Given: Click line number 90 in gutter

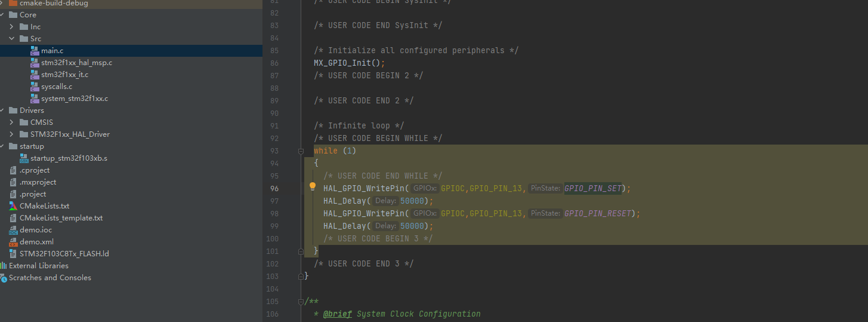Looking at the screenshot, I should 274,113.
